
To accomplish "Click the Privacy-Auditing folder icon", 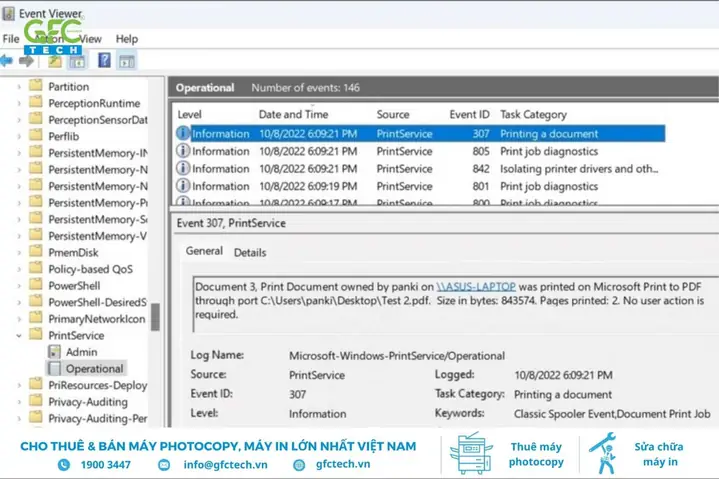I will (x=36, y=401).
